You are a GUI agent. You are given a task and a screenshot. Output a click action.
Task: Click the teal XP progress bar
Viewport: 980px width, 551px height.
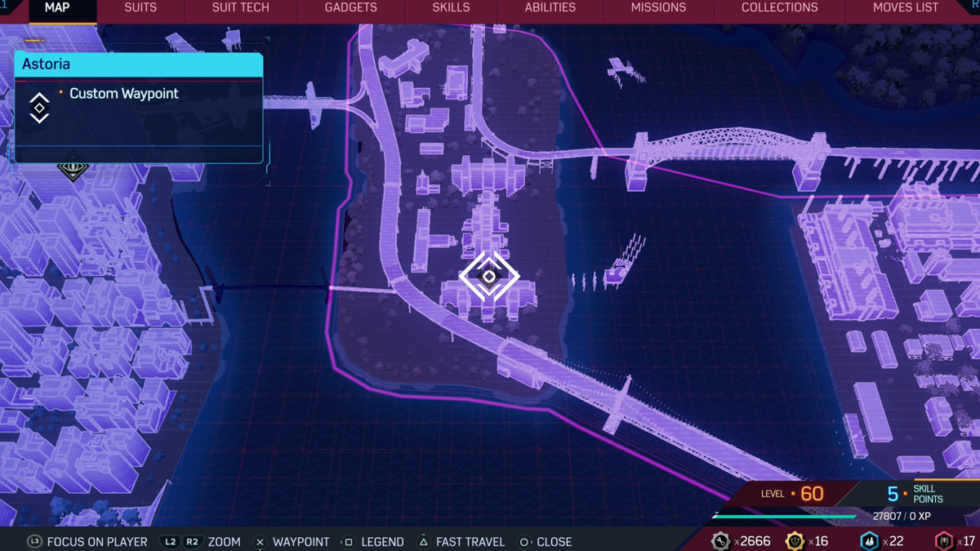784,516
